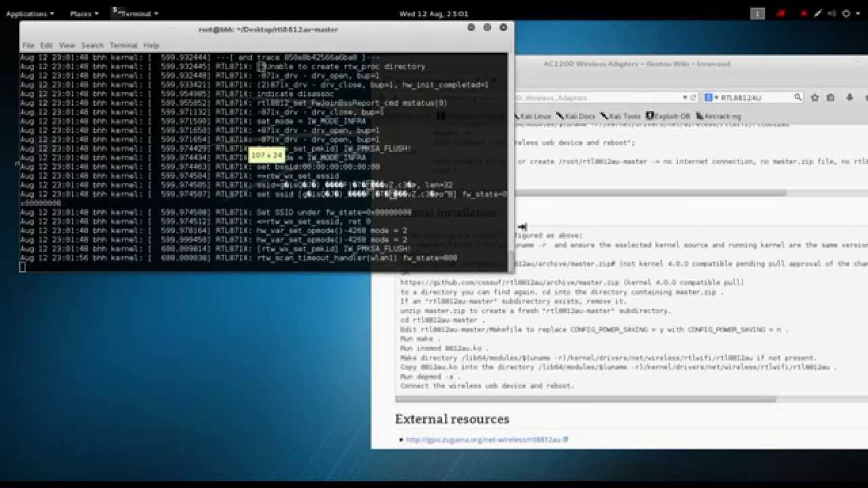Click the power icon in system tray
The image size is (868, 488).
click(x=846, y=14)
